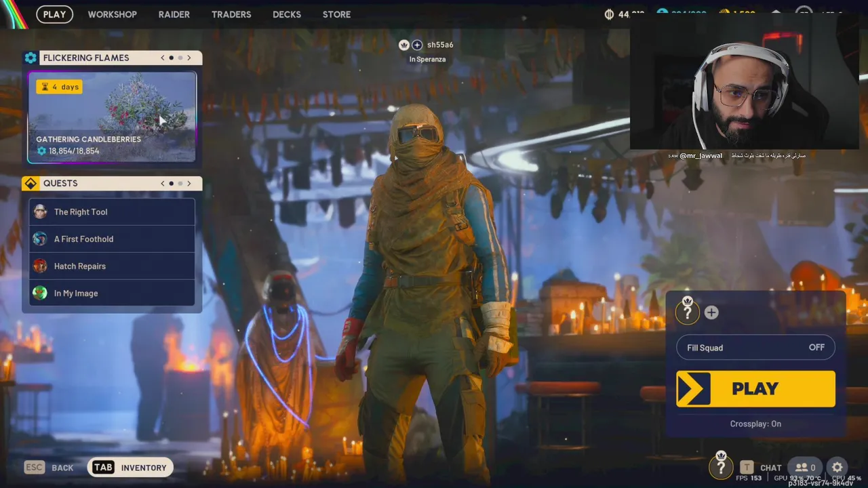Click the Flickering Flames gear icon

point(31,58)
